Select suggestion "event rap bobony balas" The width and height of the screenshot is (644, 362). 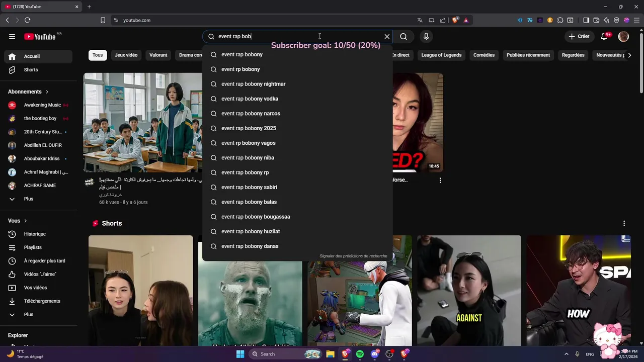point(297,202)
